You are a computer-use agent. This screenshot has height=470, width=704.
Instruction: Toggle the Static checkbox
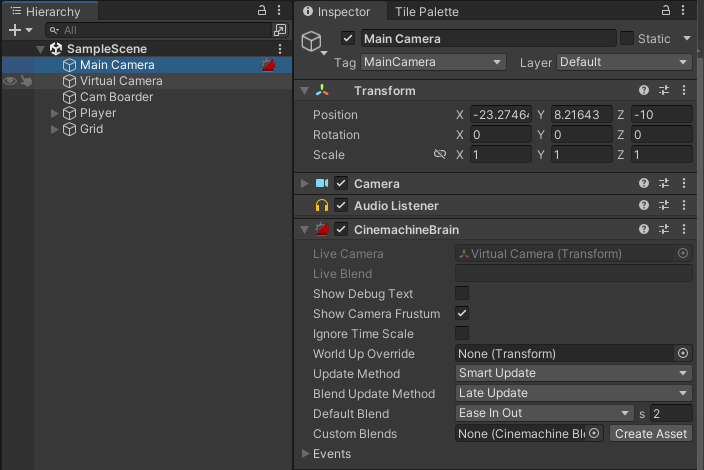click(627, 38)
